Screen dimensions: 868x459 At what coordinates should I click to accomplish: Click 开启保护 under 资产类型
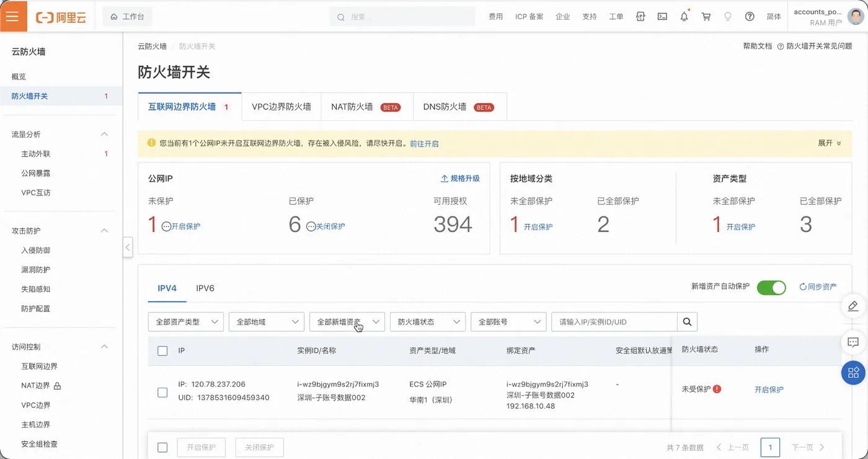[x=741, y=227]
